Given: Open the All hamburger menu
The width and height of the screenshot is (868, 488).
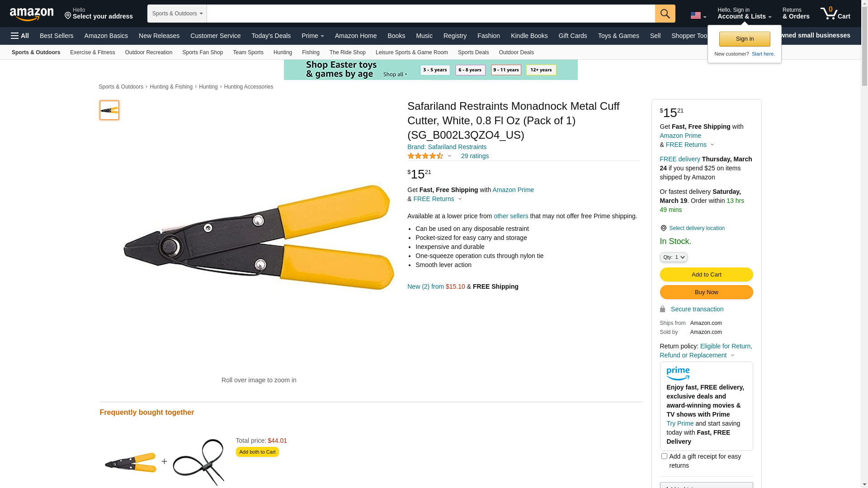Looking at the screenshot, I should pos(20,36).
